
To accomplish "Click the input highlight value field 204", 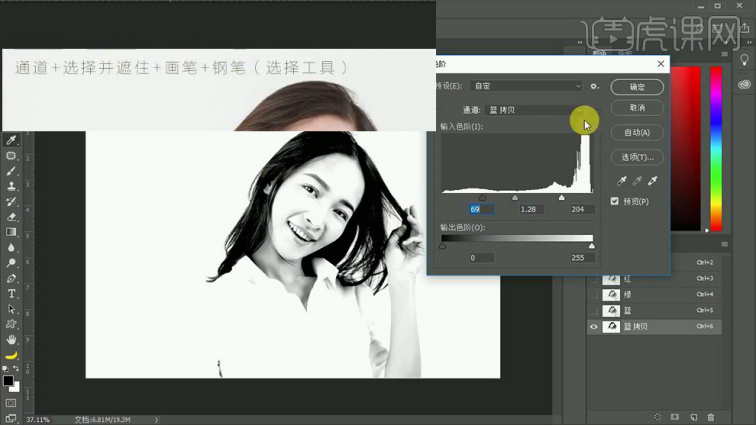I will pos(581,209).
